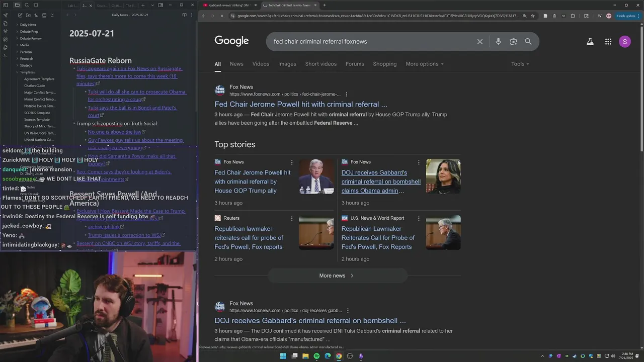Open the SCOTUS Template note
644x362 pixels.
pos(37,113)
